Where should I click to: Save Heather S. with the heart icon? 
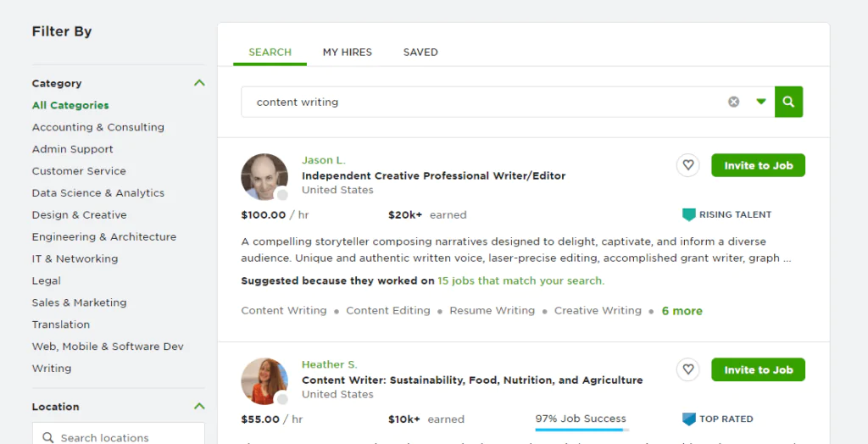click(x=688, y=369)
